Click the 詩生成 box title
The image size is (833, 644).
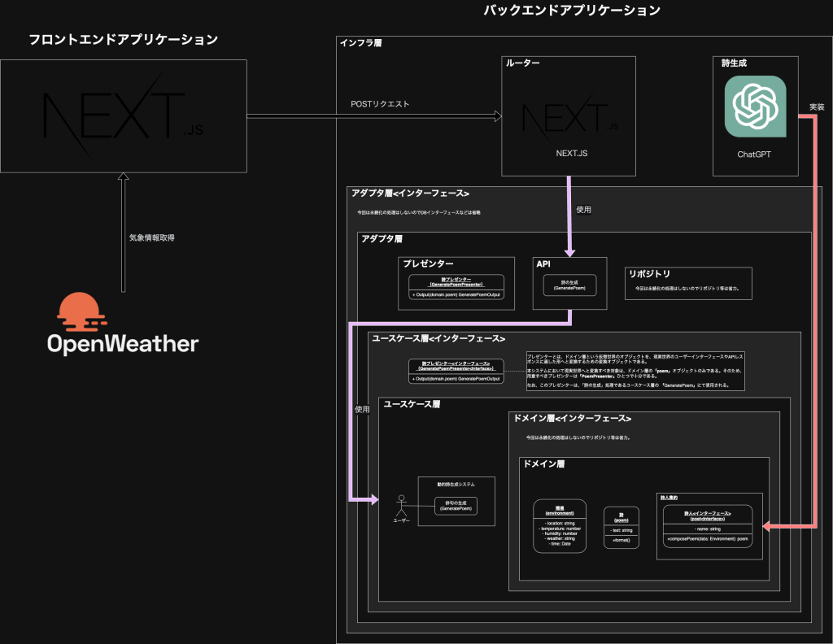(734, 63)
